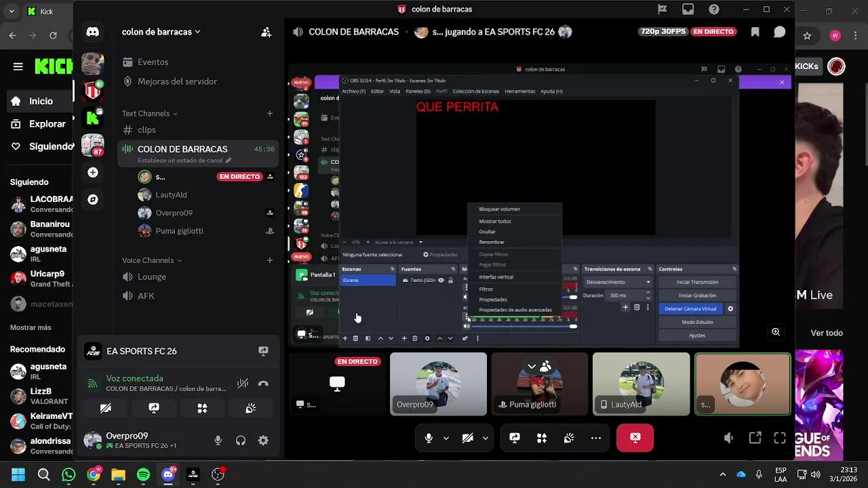Hide members chevron above participant tiles

pos(532,366)
